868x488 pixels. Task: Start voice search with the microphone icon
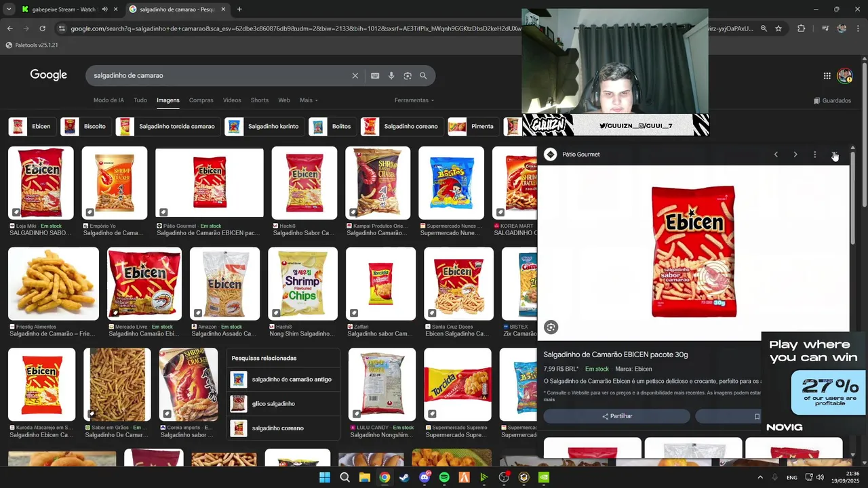pyautogui.click(x=391, y=76)
